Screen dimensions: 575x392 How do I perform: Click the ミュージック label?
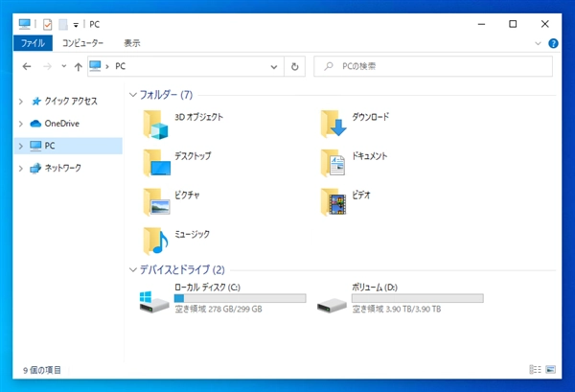tap(192, 234)
